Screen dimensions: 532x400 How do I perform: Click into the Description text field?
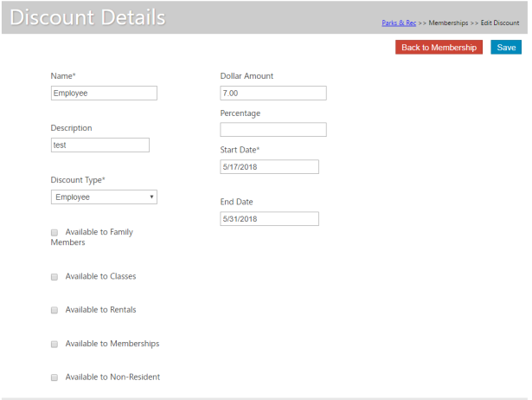coord(99,145)
